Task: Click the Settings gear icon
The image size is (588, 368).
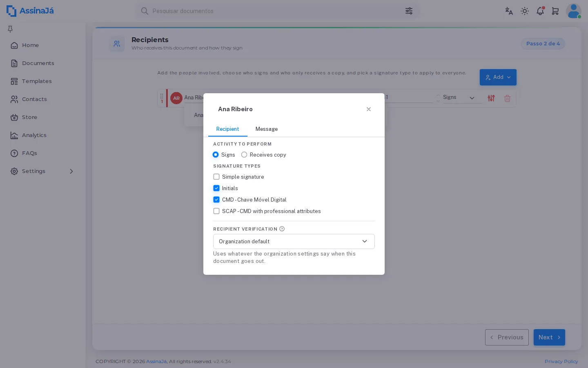Action: coord(14,171)
